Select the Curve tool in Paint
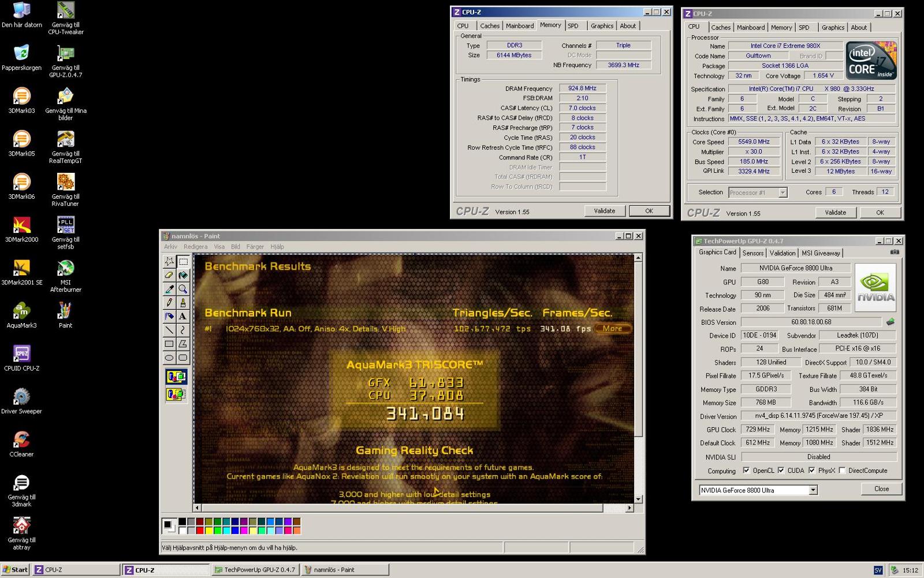This screenshot has height=578, width=924. pos(182,330)
